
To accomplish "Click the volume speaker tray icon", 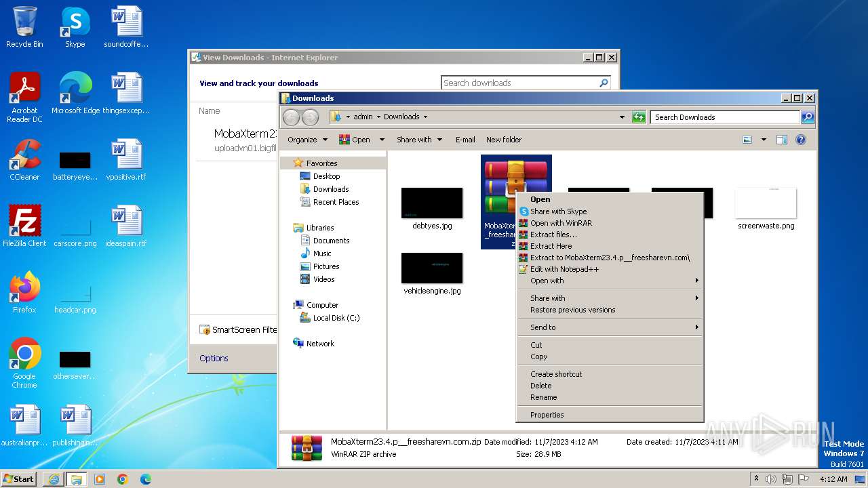I will tap(771, 479).
